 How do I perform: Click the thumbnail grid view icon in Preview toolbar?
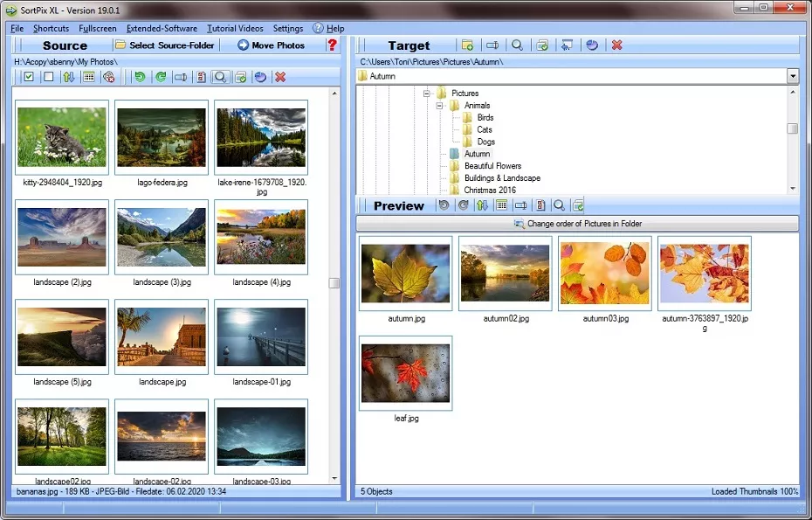tap(501, 205)
